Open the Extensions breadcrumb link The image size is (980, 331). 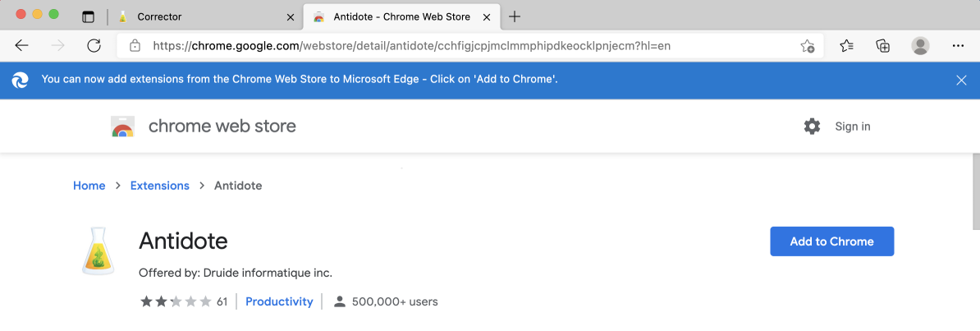click(159, 186)
